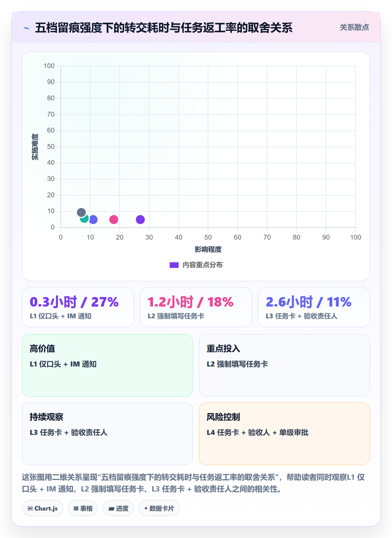Click L1 仅口头 + IM 通知 under 高价值

click(x=63, y=364)
